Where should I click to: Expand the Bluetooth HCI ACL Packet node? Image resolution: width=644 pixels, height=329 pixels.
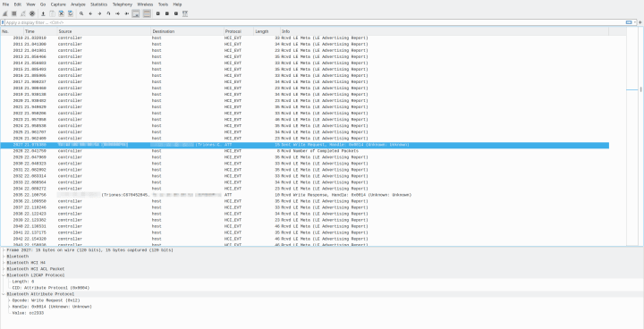click(x=4, y=269)
